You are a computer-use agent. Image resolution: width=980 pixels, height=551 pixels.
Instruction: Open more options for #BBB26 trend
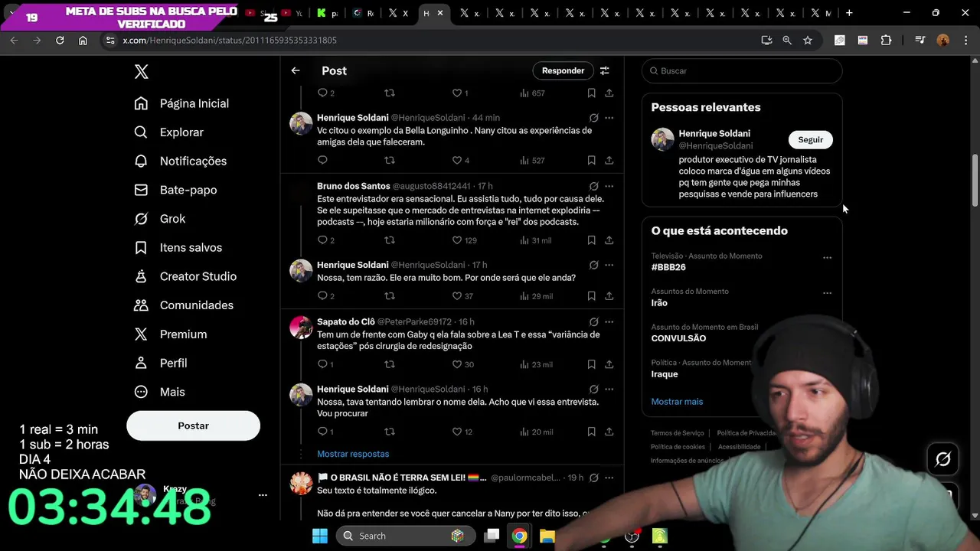coord(827,258)
